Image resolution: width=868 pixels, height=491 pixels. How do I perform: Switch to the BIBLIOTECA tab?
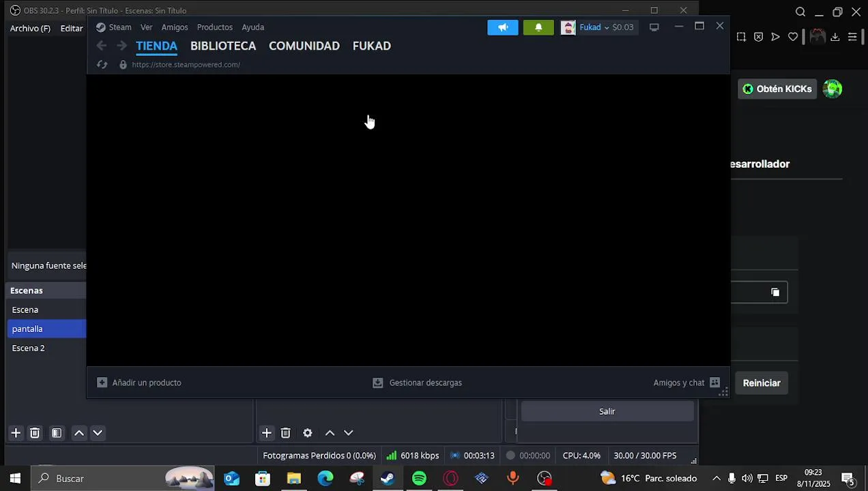pos(223,46)
